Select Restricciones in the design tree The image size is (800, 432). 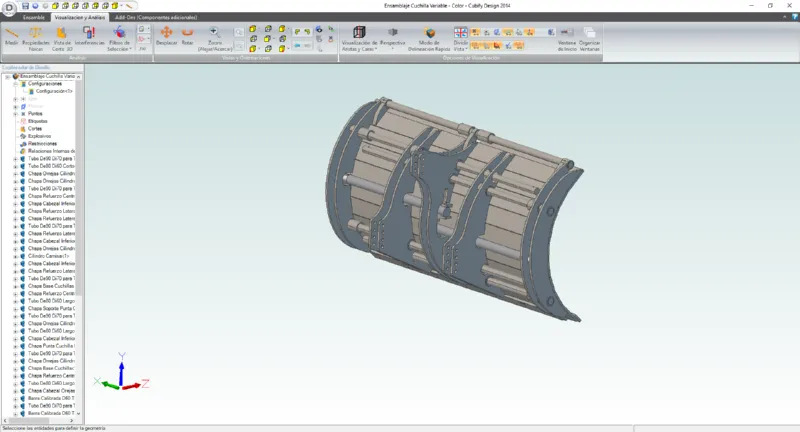click(x=42, y=143)
